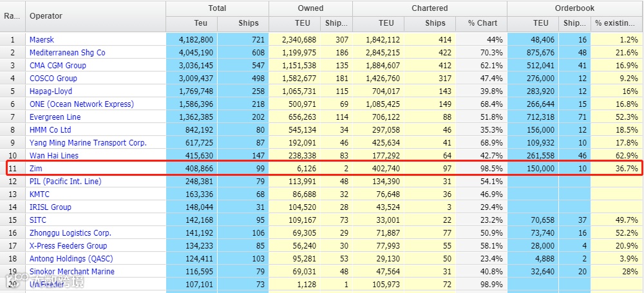Click the Orderbook group header
Image resolution: width=644 pixels, height=293 pixels.
[574, 8]
